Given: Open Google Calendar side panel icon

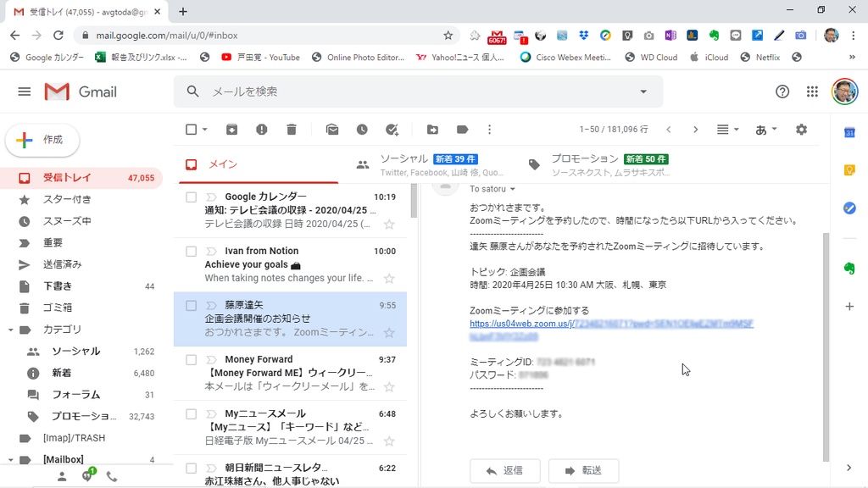Looking at the screenshot, I should [x=849, y=133].
